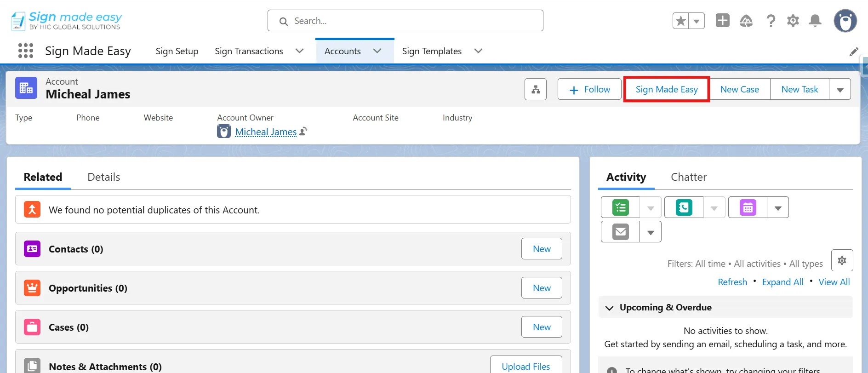Open the Favorites list dropdown arrow
Viewport: 868px width, 373px height.
(x=697, y=21)
